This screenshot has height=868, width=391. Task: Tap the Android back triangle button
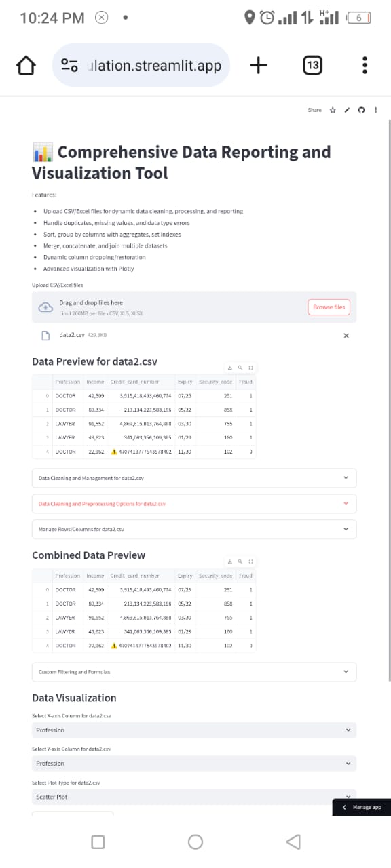[x=293, y=842]
